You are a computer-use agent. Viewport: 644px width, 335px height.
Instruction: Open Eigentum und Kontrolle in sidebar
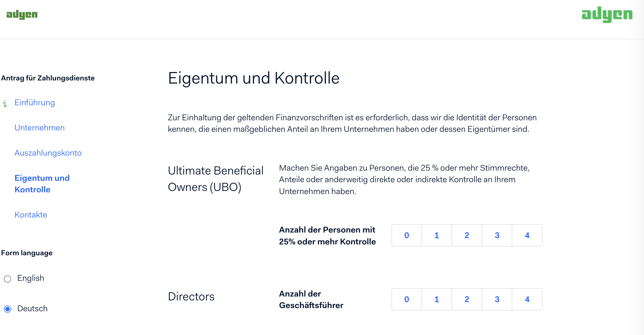(42, 184)
